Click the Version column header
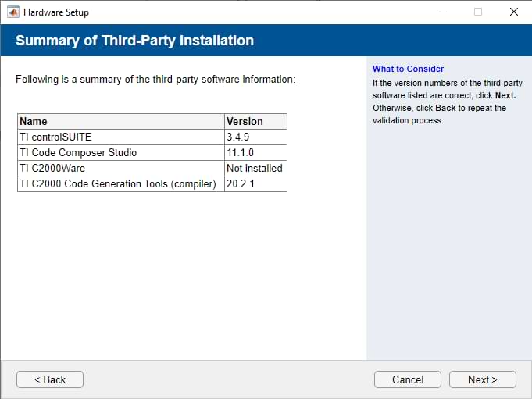Screen dimensions: 532x399 (255, 121)
